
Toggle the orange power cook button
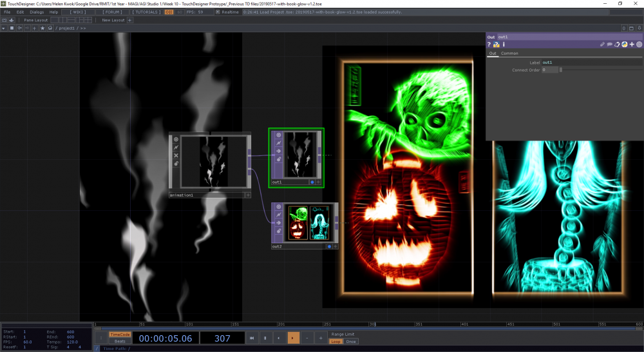pyautogui.click(x=169, y=12)
